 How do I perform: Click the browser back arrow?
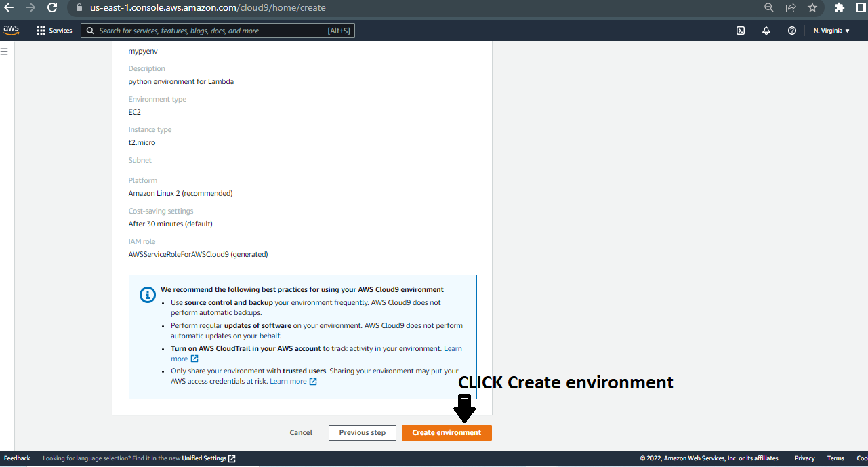tap(9, 8)
